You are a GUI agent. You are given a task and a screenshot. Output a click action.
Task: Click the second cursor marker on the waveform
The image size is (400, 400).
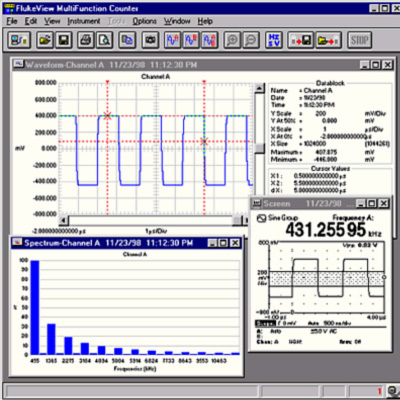tap(204, 142)
